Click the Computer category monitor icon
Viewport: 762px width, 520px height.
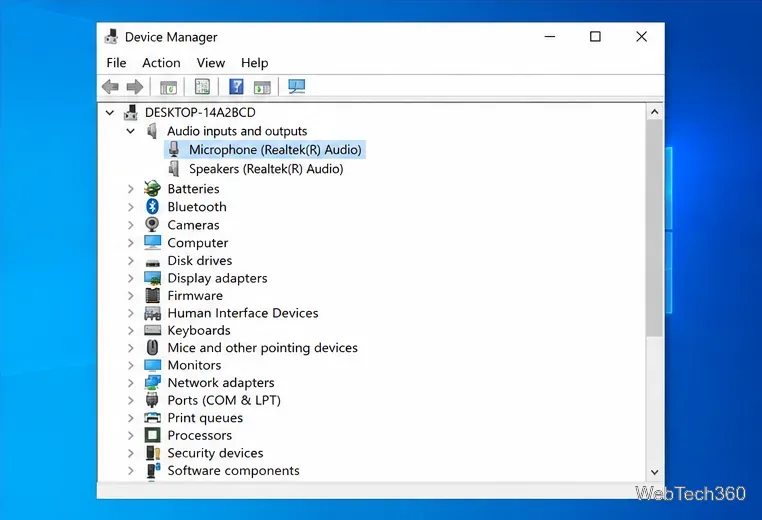pos(153,243)
